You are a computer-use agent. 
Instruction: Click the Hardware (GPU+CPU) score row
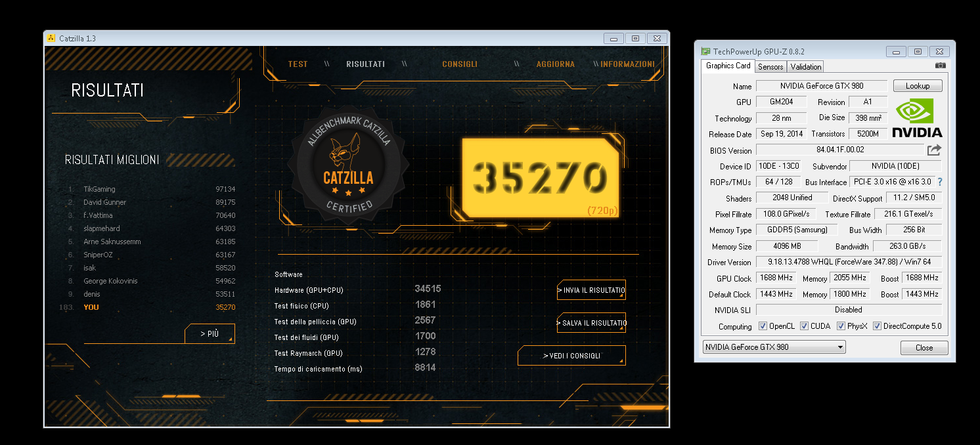coord(357,289)
